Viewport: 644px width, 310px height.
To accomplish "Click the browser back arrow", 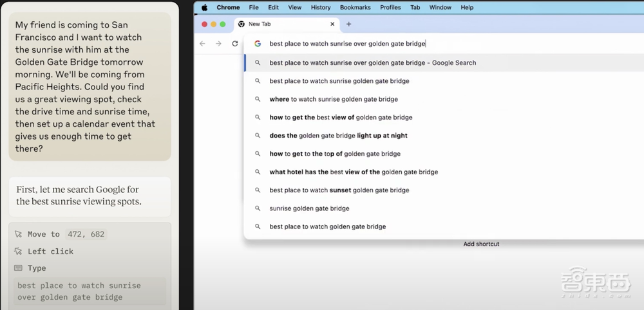I will coord(202,44).
